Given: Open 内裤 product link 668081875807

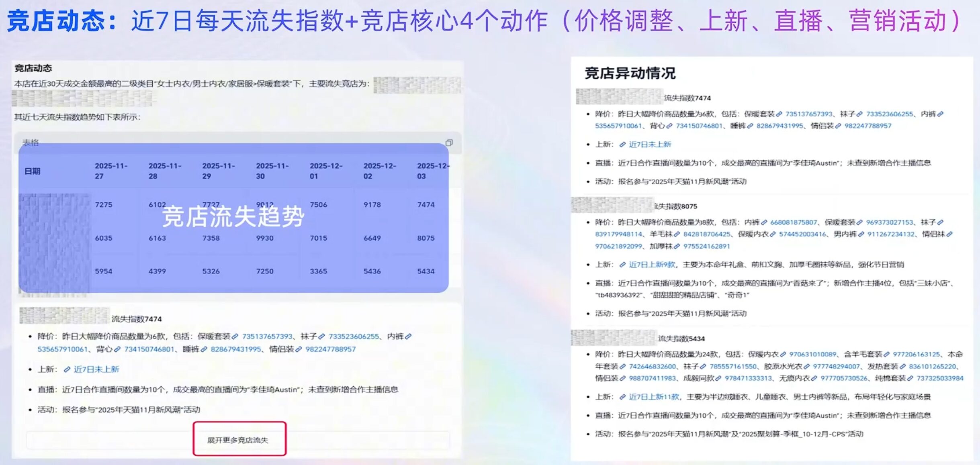Looking at the screenshot, I should (x=794, y=222).
